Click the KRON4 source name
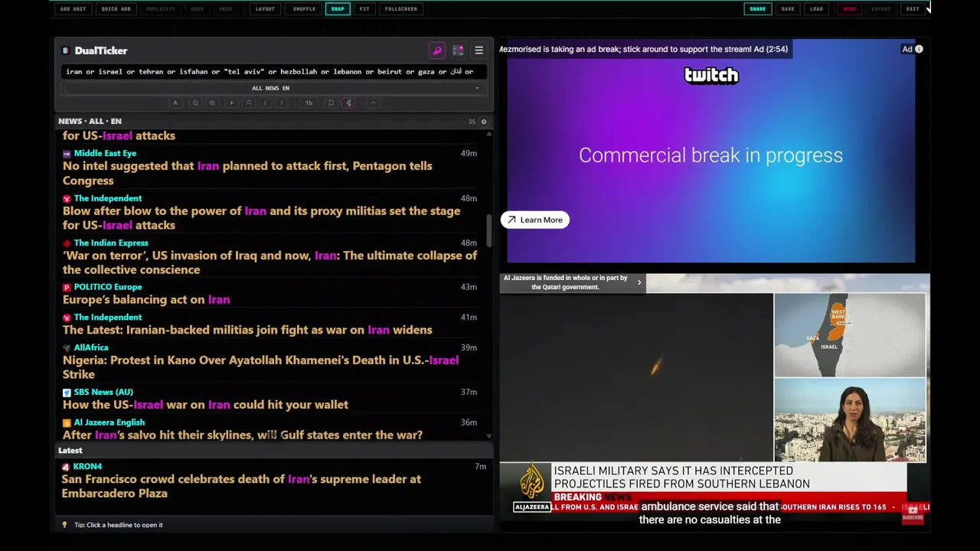Viewport: 980px width, 551px height. click(x=87, y=466)
